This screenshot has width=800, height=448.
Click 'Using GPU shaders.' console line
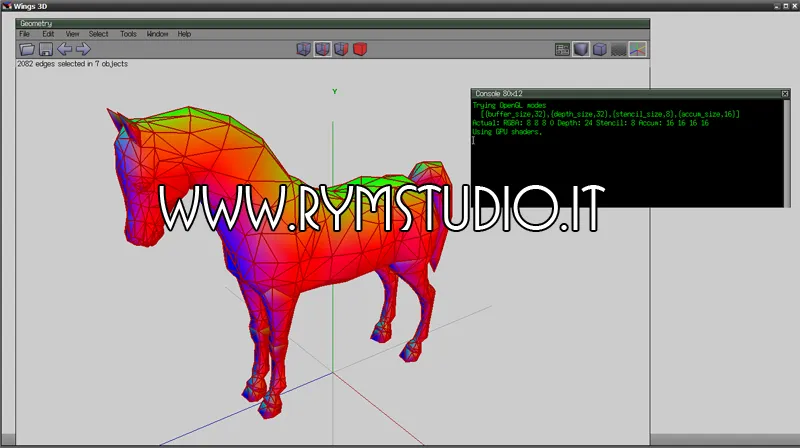click(507, 132)
